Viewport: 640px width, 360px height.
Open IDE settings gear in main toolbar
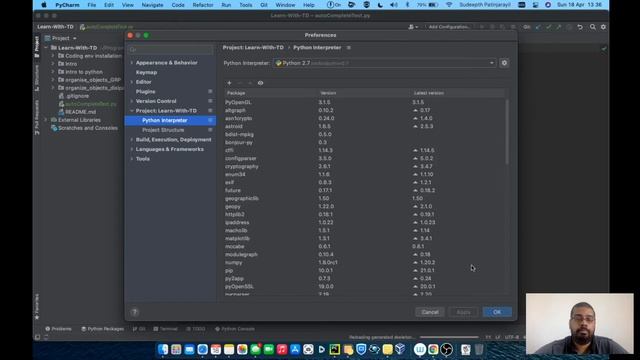pos(603,27)
